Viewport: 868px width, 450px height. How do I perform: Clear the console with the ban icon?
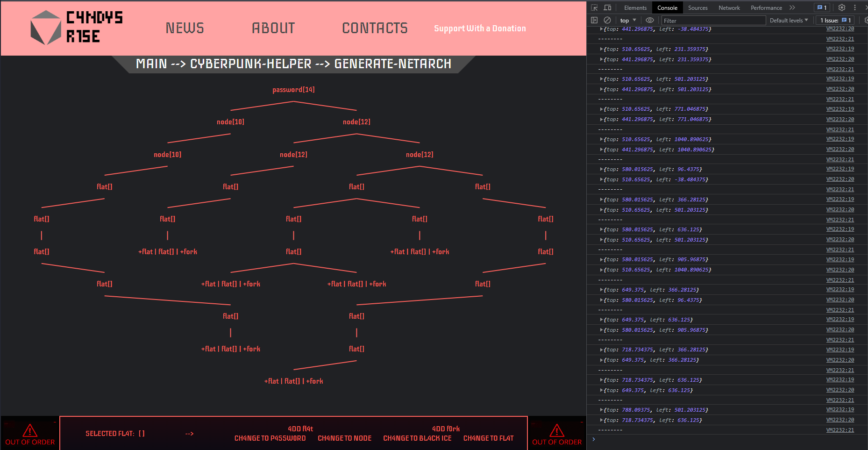(607, 20)
